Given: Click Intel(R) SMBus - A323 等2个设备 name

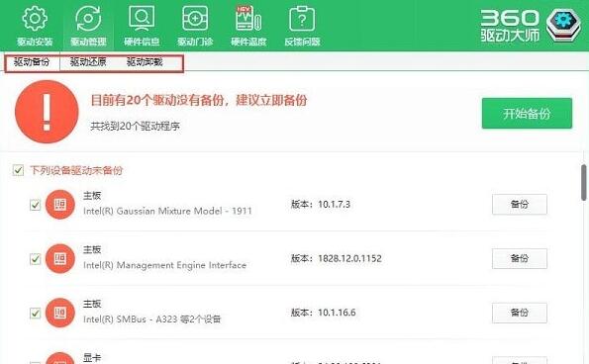Looking at the screenshot, I should pyautogui.click(x=152, y=319).
